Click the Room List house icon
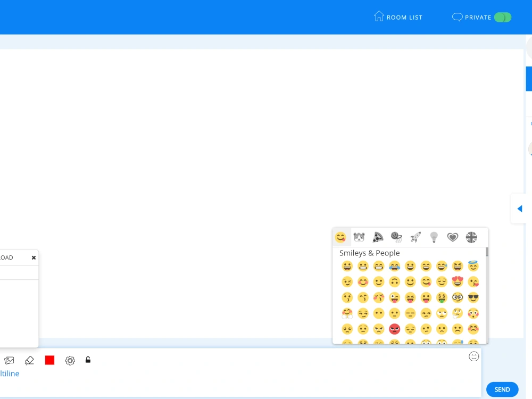 point(379,16)
